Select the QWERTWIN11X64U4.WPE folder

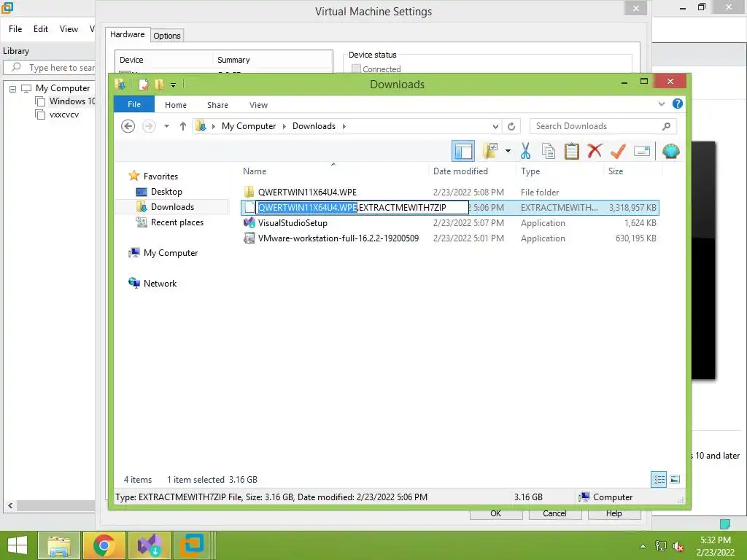point(307,192)
